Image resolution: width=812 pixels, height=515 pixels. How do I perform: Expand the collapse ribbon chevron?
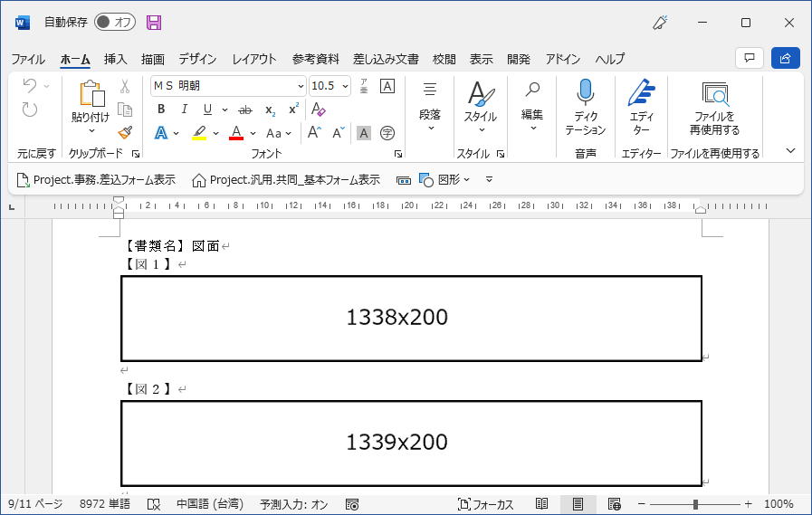click(x=790, y=151)
